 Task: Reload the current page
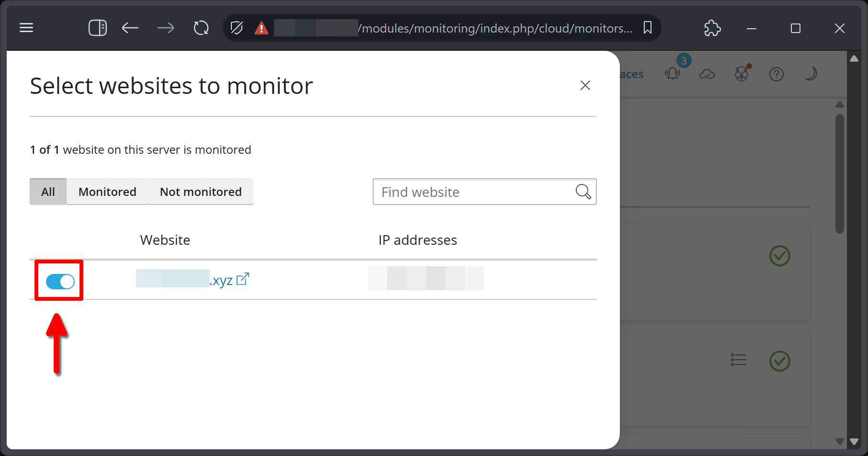click(x=201, y=28)
